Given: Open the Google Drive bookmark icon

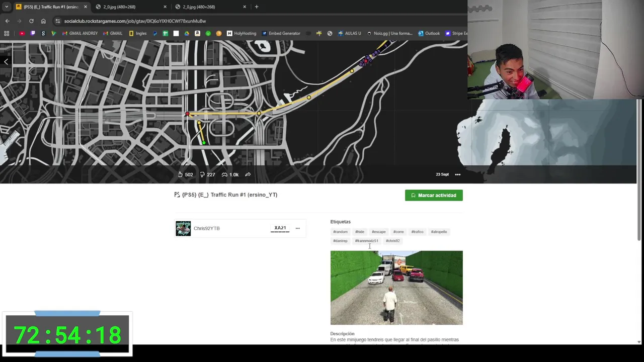Looking at the screenshot, I should [187, 33].
